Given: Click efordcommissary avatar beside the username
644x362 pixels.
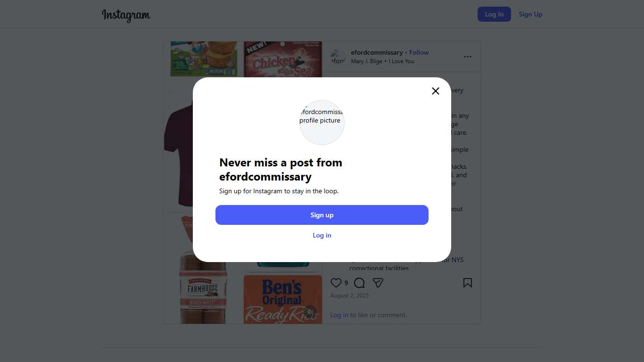Looking at the screenshot, I should (338, 57).
